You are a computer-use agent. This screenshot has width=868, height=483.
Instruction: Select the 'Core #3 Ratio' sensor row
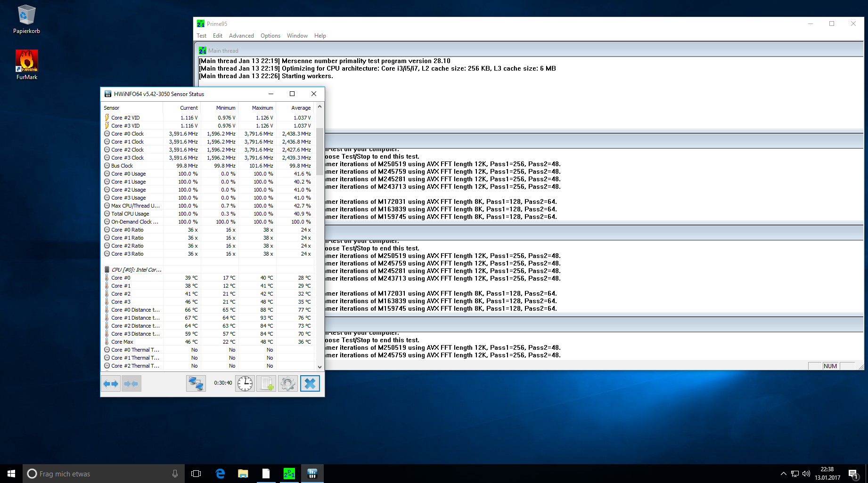208,254
